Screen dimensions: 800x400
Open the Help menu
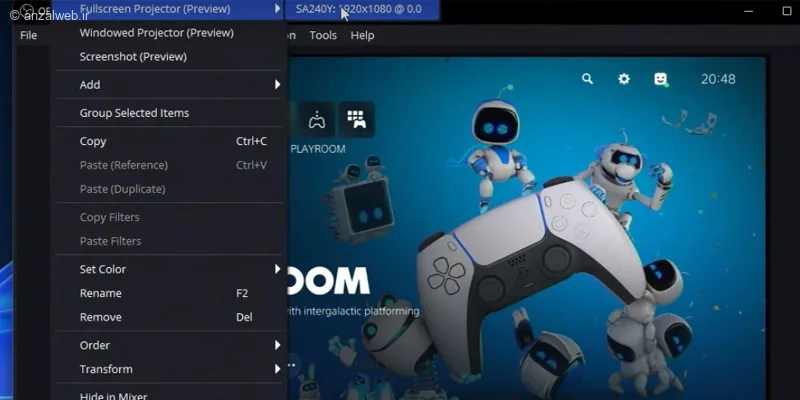tap(362, 35)
